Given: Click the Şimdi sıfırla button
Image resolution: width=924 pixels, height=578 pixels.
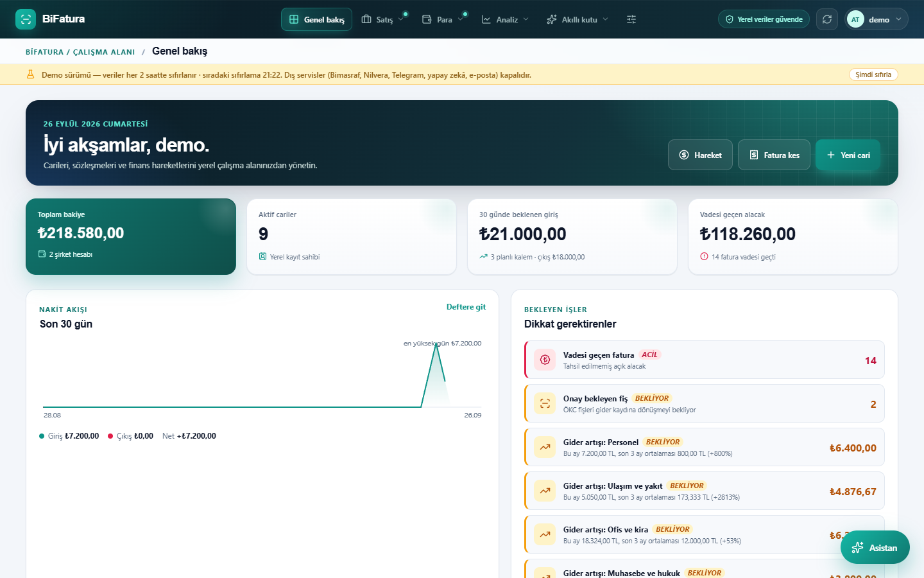Looking at the screenshot, I should click(x=873, y=74).
